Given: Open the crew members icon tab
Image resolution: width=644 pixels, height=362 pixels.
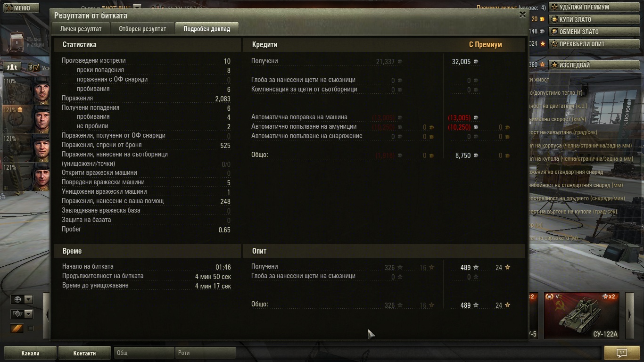Looking at the screenshot, I should [12, 67].
